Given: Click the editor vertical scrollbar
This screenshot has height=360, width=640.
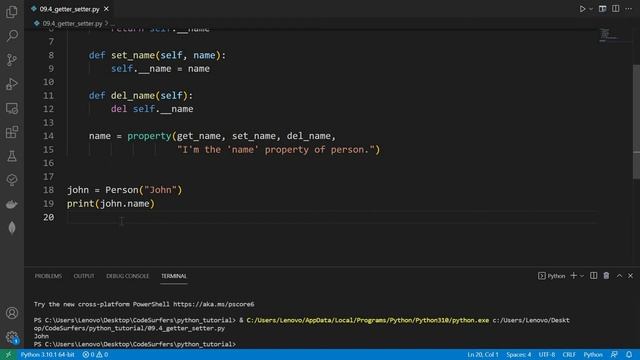Looking at the screenshot, I should coord(636,122).
